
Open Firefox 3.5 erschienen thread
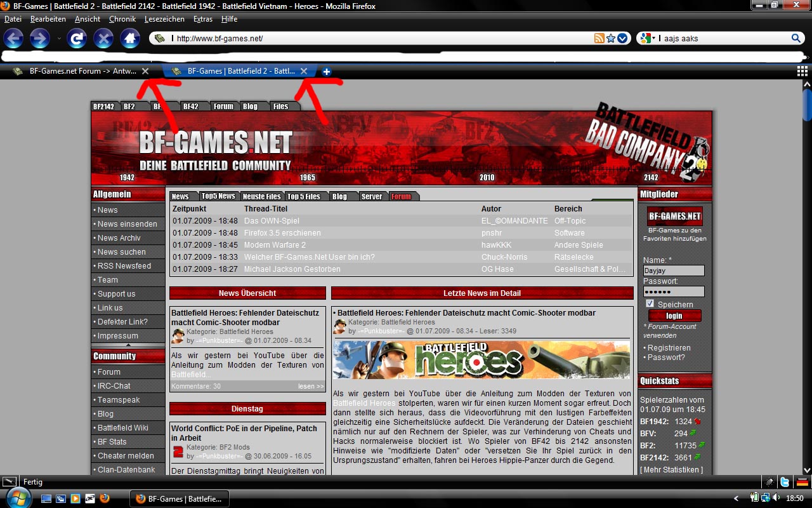click(x=282, y=233)
